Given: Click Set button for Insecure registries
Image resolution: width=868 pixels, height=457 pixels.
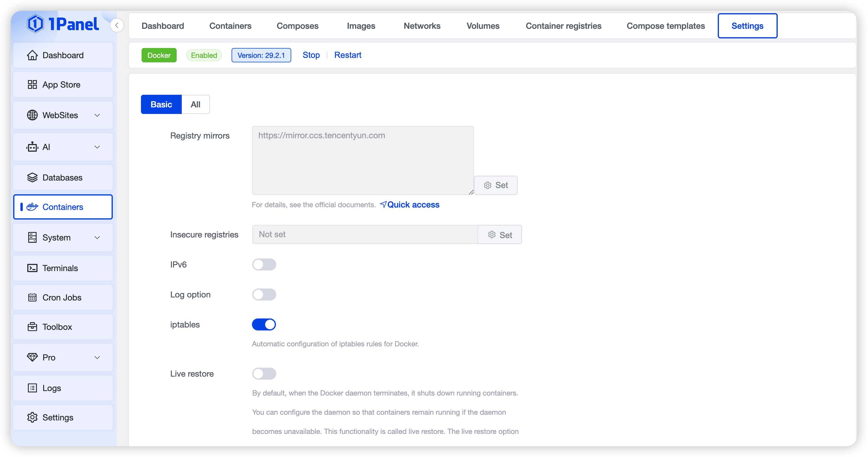Looking at the screenshot, I should 500,235.
